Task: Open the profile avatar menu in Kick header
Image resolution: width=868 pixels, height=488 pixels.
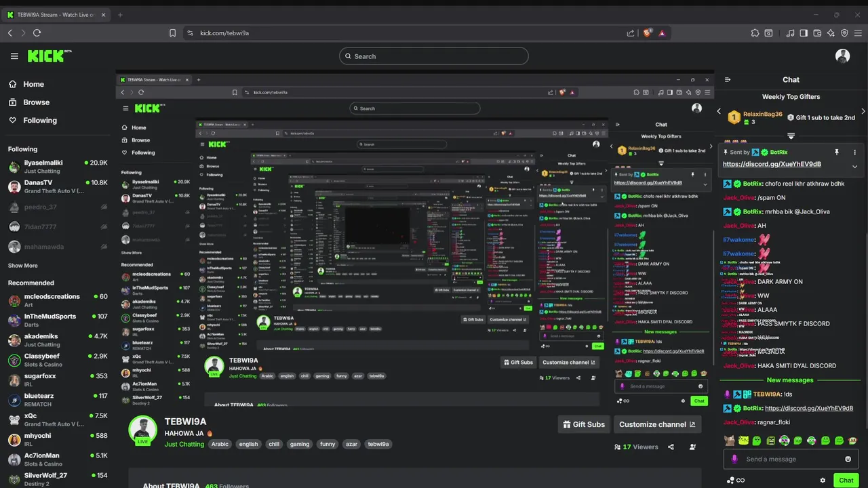Action: click(x=842, y=56)
